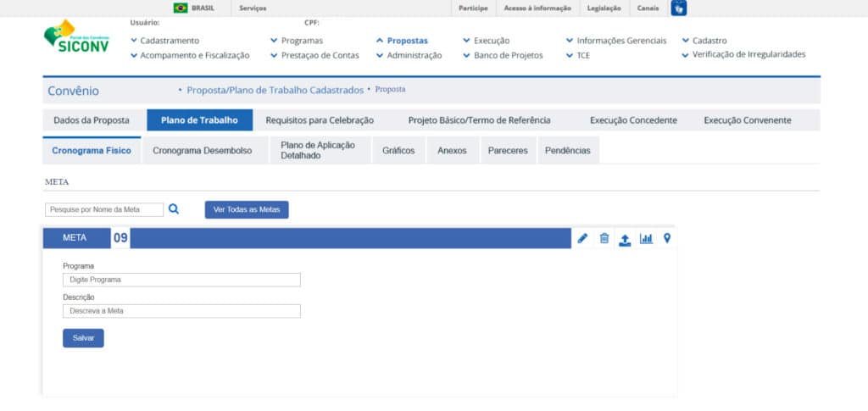This screenshot has width=868, height=411.
Task: Click the upload icon in Meta header
Action: tap(625, 239)
